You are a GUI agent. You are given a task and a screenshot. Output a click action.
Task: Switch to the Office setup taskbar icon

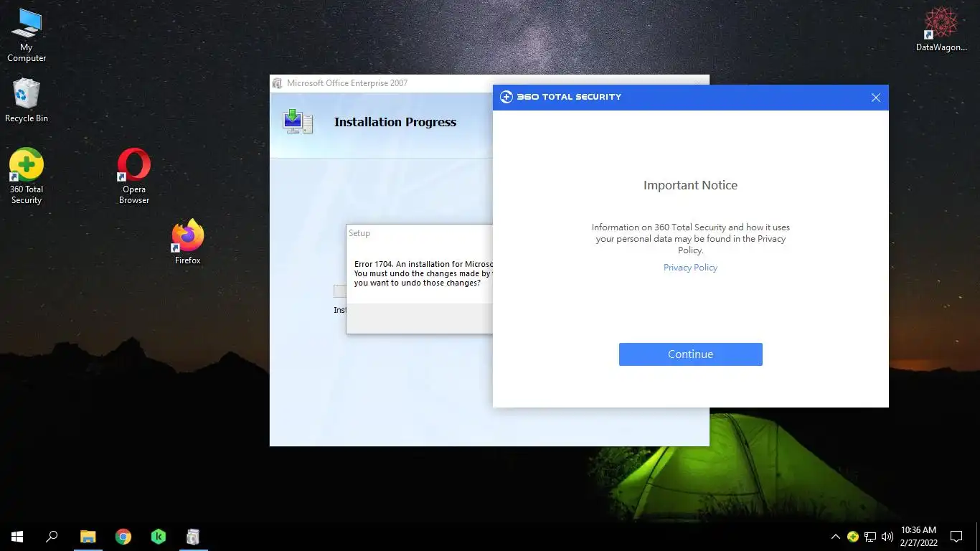click(193, 536)
